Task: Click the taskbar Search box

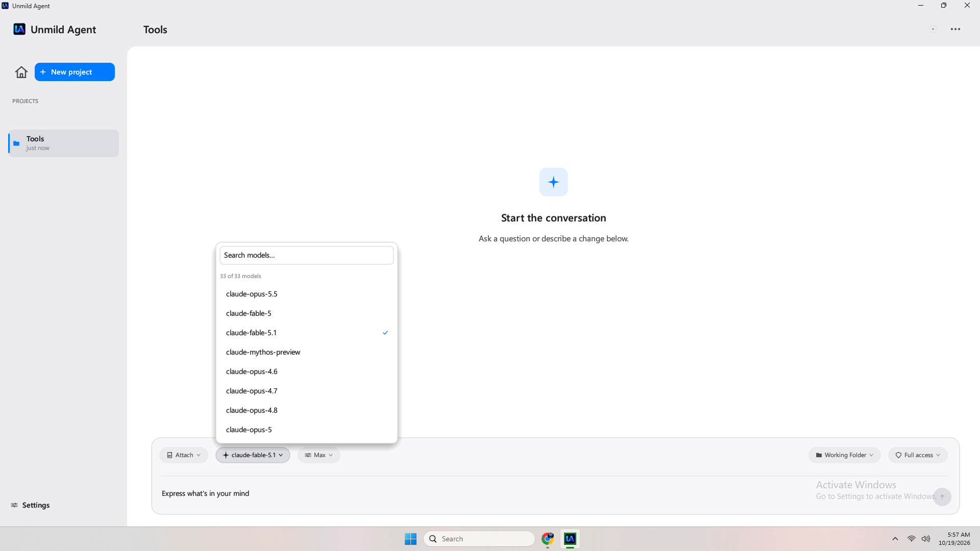Action: (479, 539)
